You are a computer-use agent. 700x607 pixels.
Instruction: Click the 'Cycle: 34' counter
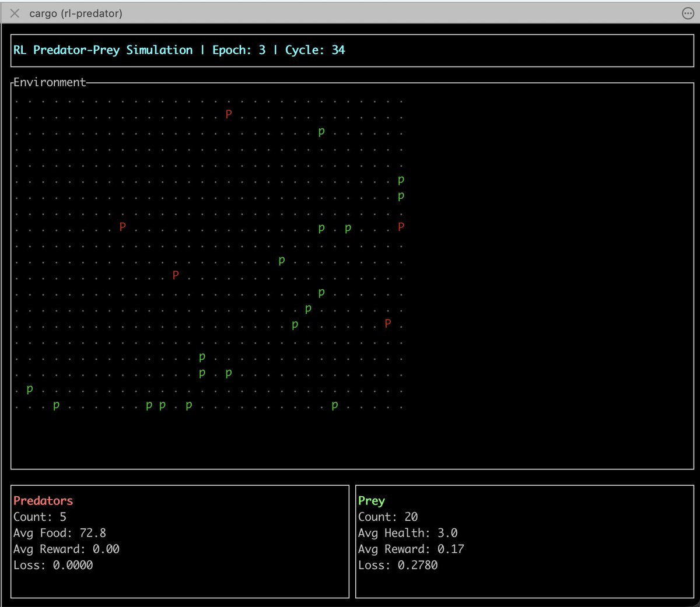pyautogui.click(x=315, y=50)
